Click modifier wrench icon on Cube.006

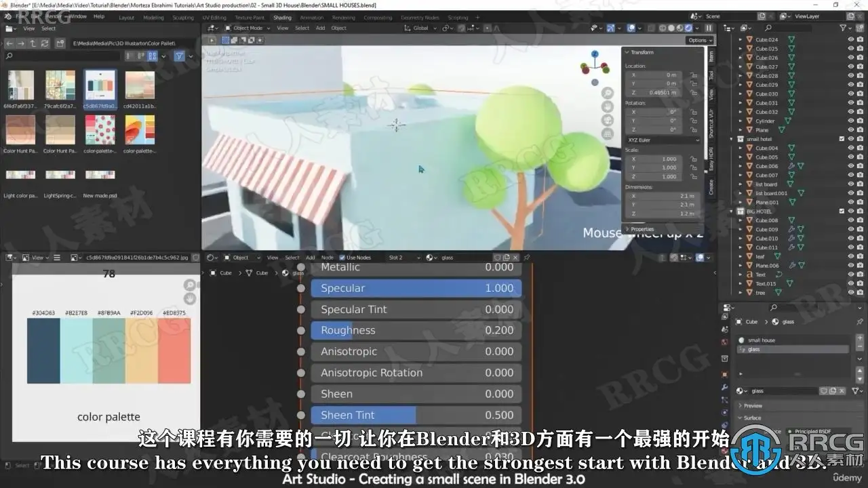791,166
